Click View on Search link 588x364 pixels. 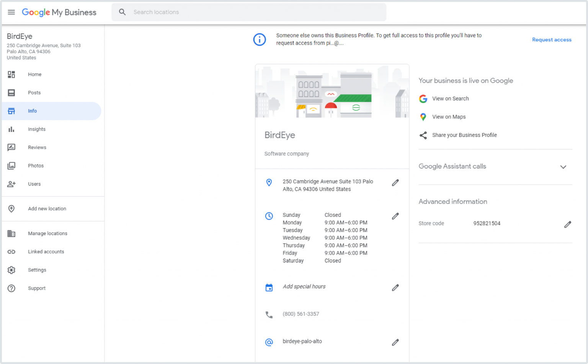(450, 99)
